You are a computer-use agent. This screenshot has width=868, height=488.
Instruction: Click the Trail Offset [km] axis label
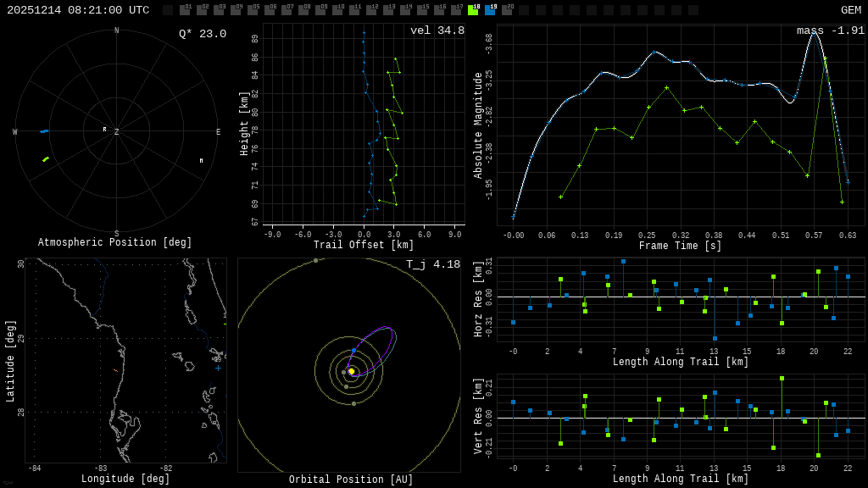[364, 245]
